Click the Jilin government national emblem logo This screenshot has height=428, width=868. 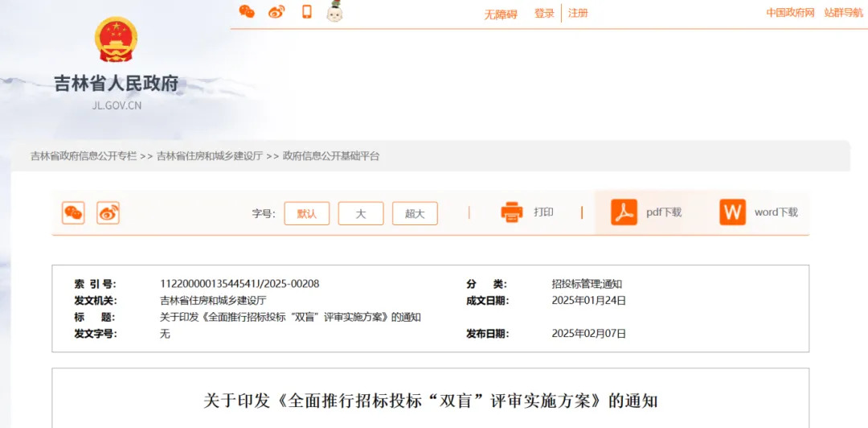(x=117, y=40)
